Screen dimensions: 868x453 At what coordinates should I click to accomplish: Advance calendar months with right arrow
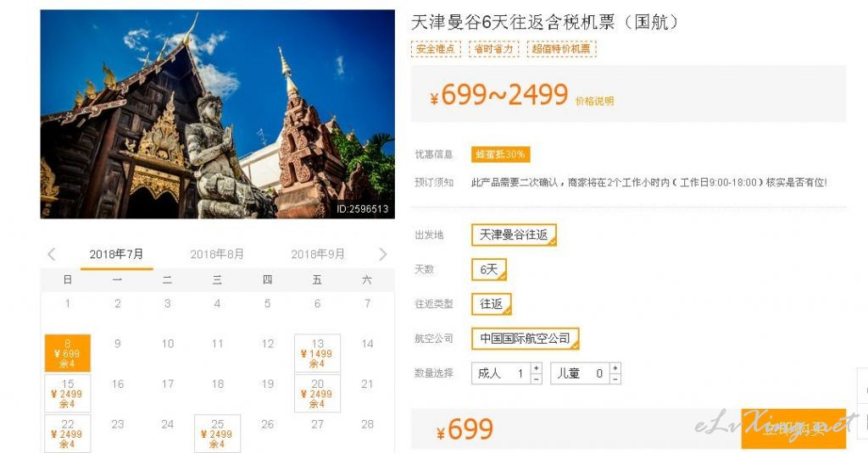coord(383,254)
